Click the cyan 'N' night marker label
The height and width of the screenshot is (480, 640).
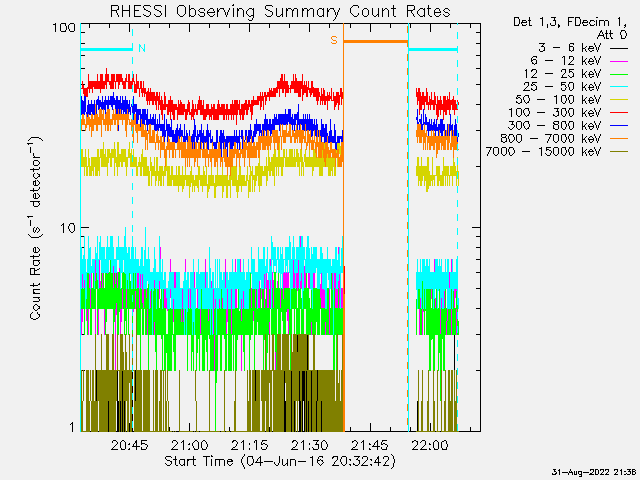[x=142, y=48]
